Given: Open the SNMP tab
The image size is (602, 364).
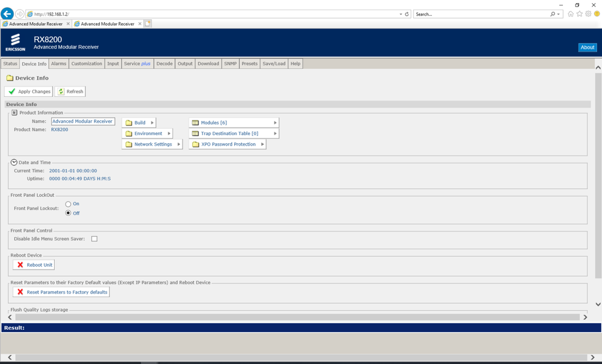Looking at the screenshot, I should click(x=230, y=64).
